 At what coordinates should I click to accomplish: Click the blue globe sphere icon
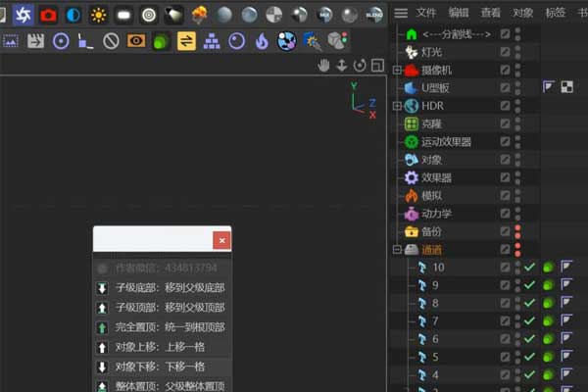pyautogui.click(x=287, y=41)
